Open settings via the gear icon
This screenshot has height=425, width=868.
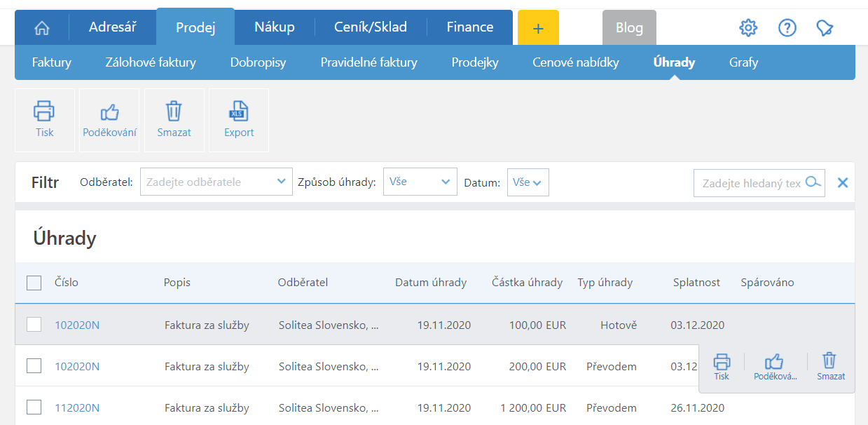tap(748, 28)
